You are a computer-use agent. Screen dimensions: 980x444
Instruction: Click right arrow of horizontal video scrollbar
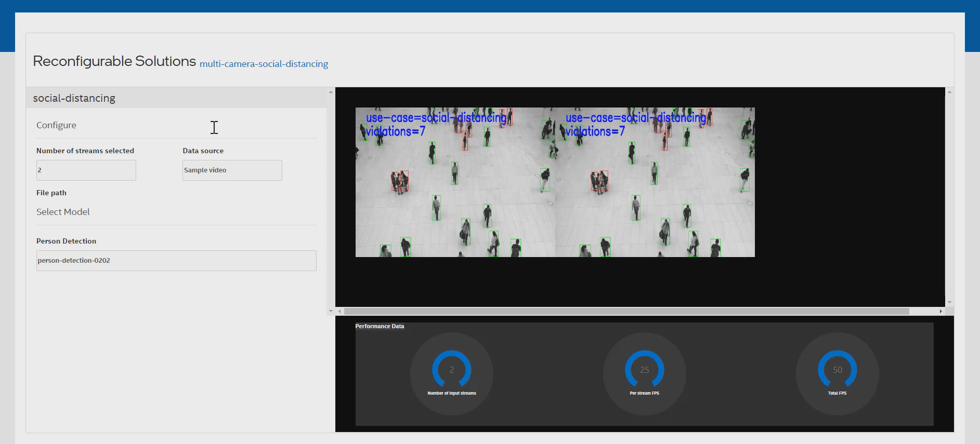coord(940,311)
